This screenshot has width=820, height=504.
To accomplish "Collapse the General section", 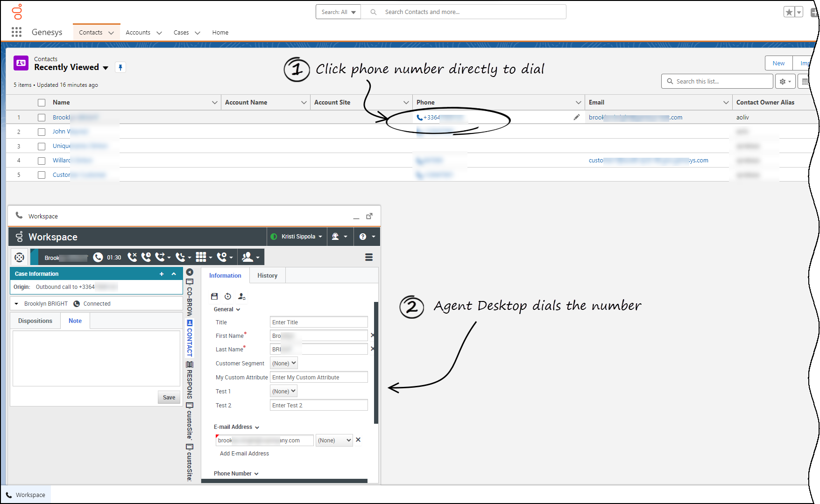I will [x=227, y=309].
